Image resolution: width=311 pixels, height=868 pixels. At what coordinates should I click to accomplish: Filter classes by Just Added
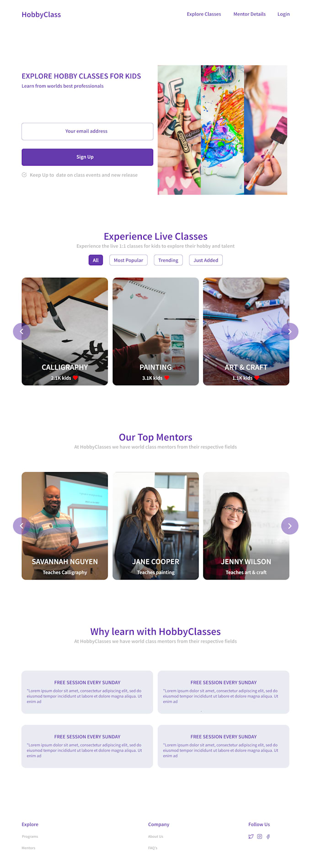[x=206, y=260]
